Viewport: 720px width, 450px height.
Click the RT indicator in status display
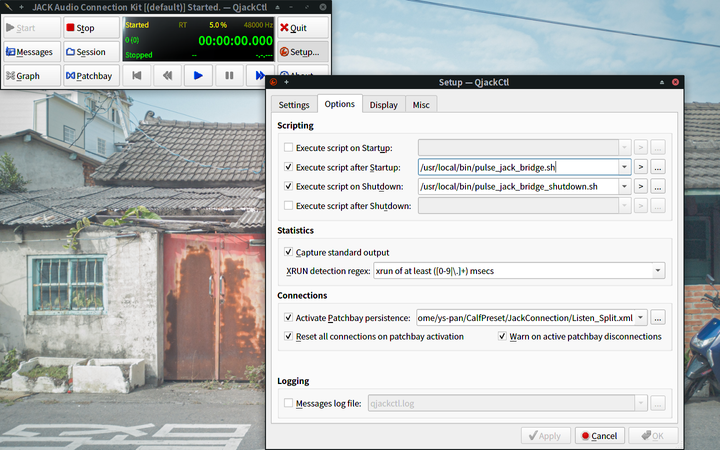(x=183, y=25)
